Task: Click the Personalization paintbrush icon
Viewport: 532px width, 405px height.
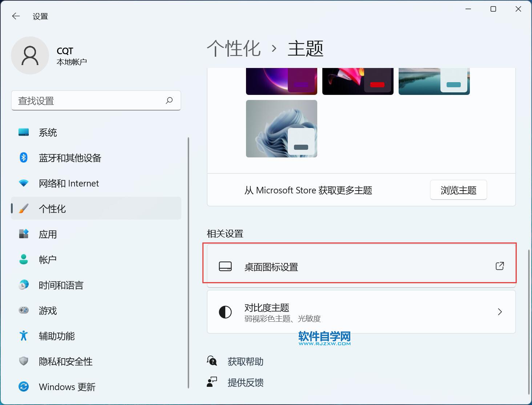Action: 24,209
